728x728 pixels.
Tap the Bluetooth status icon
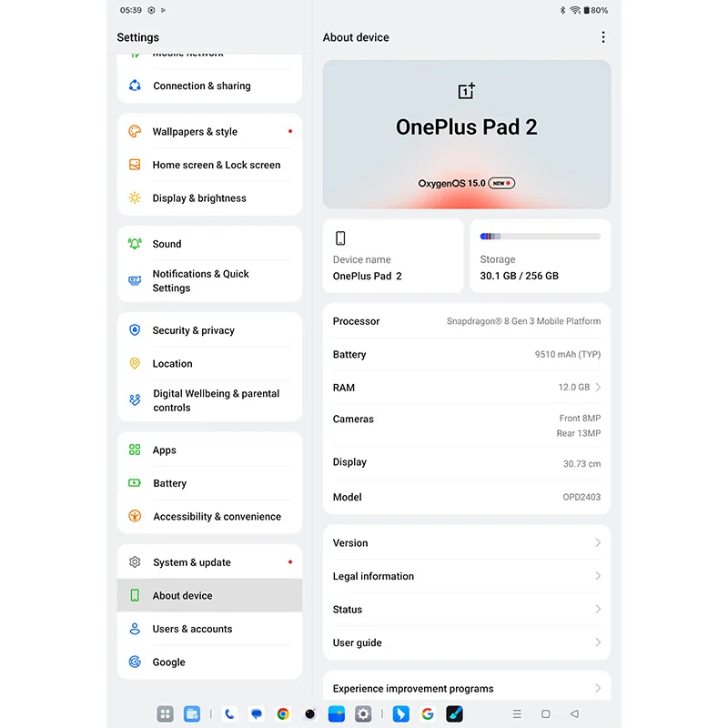(x=562, y=10)
